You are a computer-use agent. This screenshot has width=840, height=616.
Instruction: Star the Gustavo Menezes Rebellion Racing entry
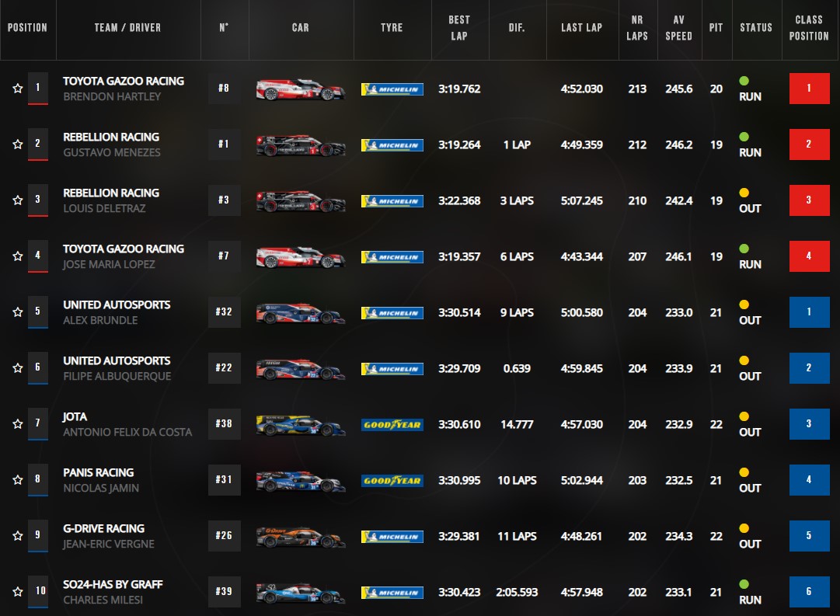pos(18,144)
